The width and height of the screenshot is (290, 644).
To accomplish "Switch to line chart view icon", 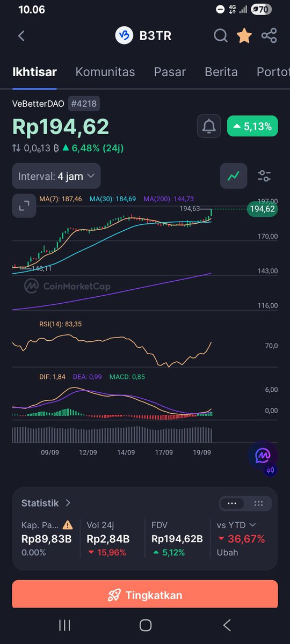I will coord(234,175).
